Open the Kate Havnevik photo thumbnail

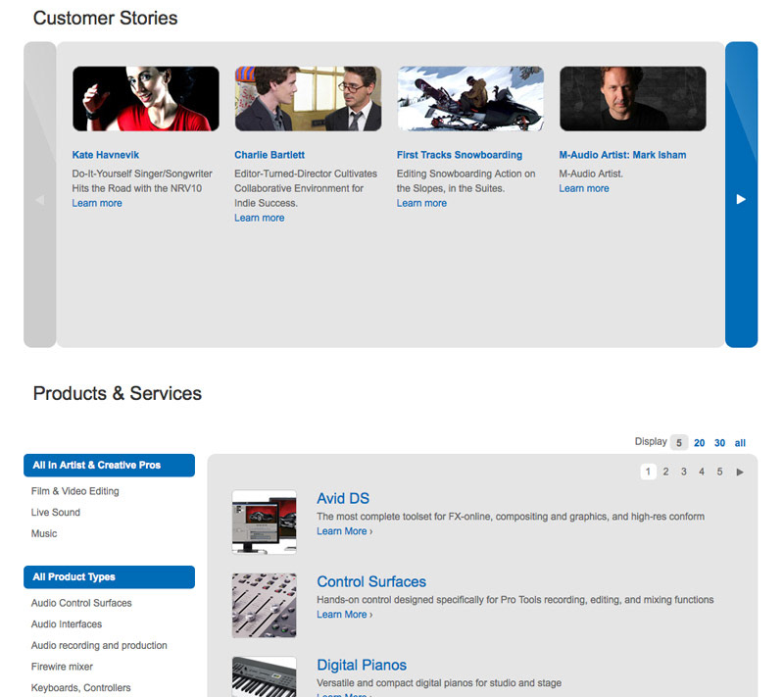pyautogui.click(x=146, y=99)
